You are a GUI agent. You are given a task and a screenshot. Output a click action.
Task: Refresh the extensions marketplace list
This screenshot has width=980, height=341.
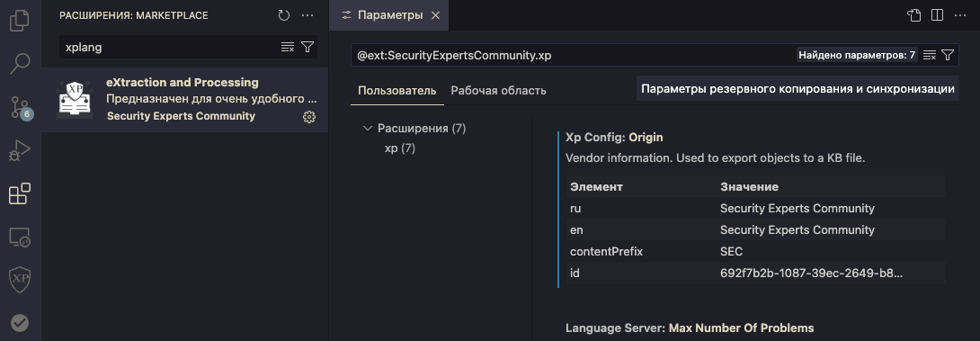[284, 15]
